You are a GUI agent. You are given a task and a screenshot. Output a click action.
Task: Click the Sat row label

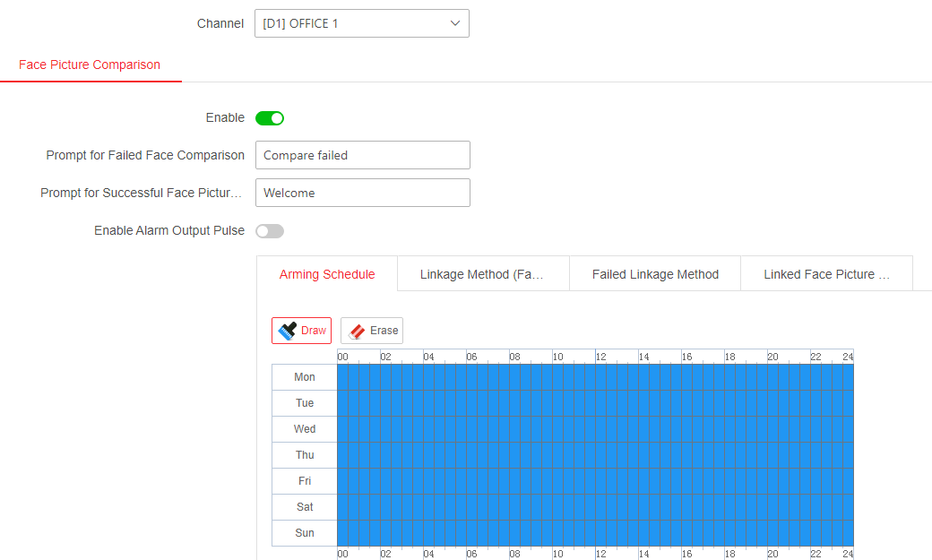(x=305, y=507)
